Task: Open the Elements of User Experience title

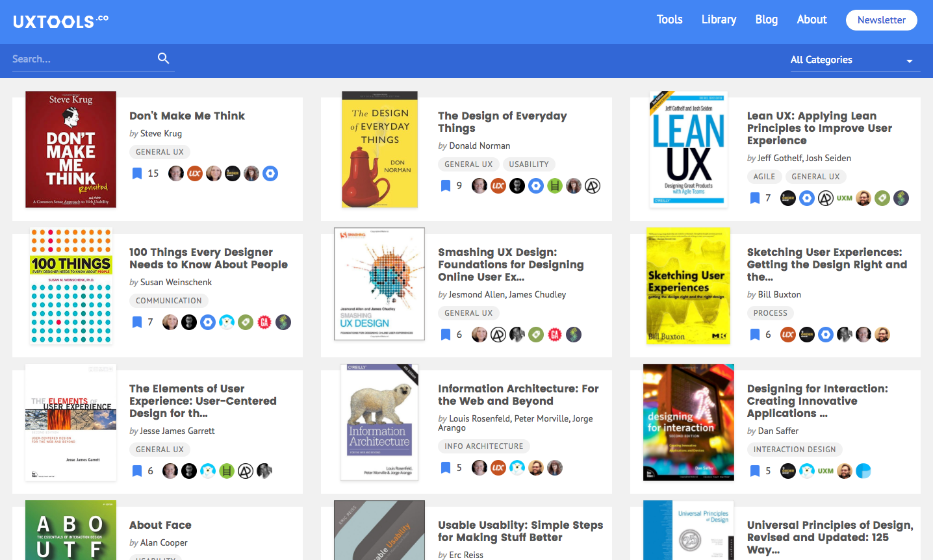Action: tap(203, 401)
